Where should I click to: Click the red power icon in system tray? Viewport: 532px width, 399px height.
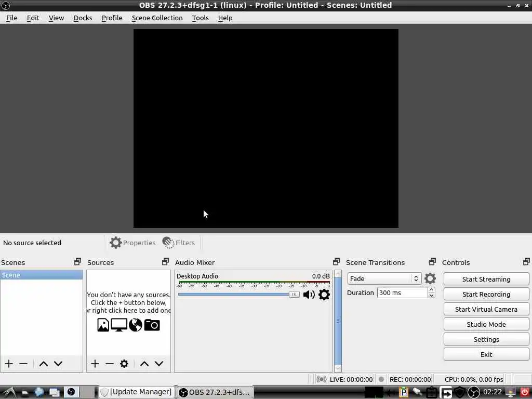[x=525, y=392]
